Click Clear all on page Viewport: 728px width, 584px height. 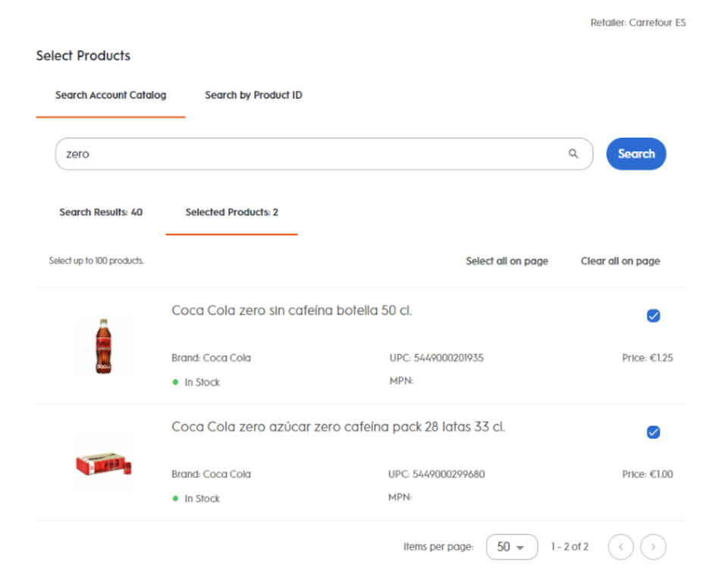[x=620, y=261]
